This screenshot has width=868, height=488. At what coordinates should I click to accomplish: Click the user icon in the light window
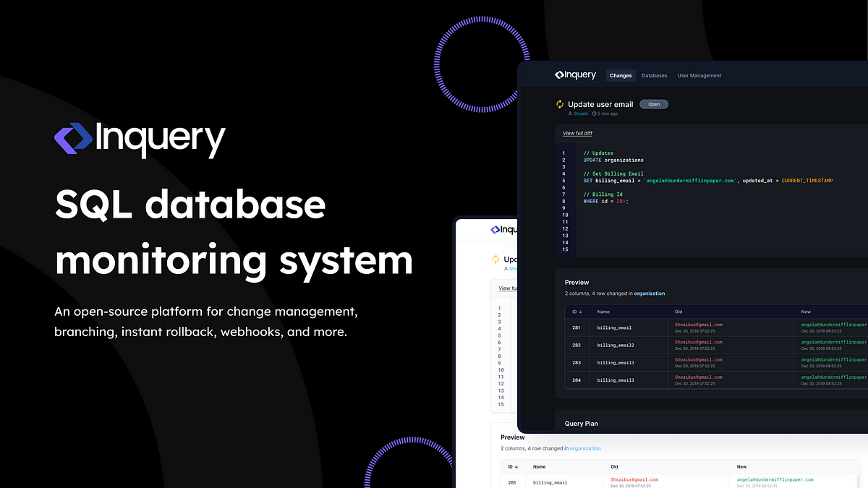click(x=506, y=268)
